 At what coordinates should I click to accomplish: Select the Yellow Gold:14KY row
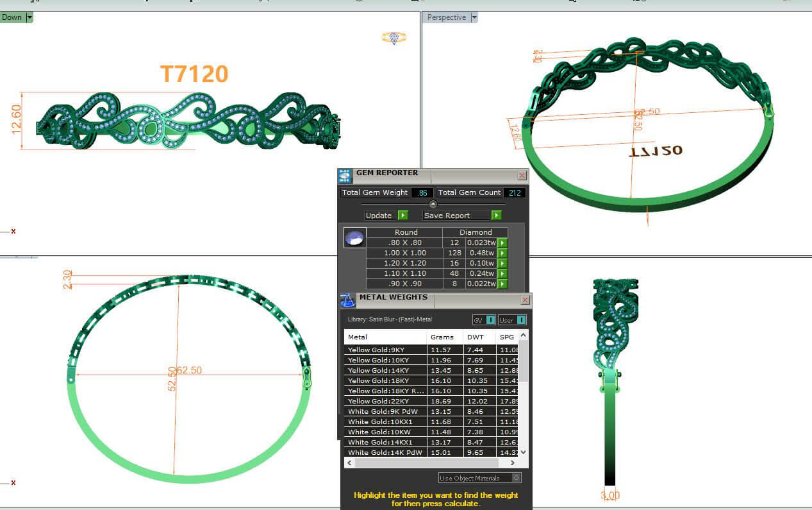(x=385, y=370)
